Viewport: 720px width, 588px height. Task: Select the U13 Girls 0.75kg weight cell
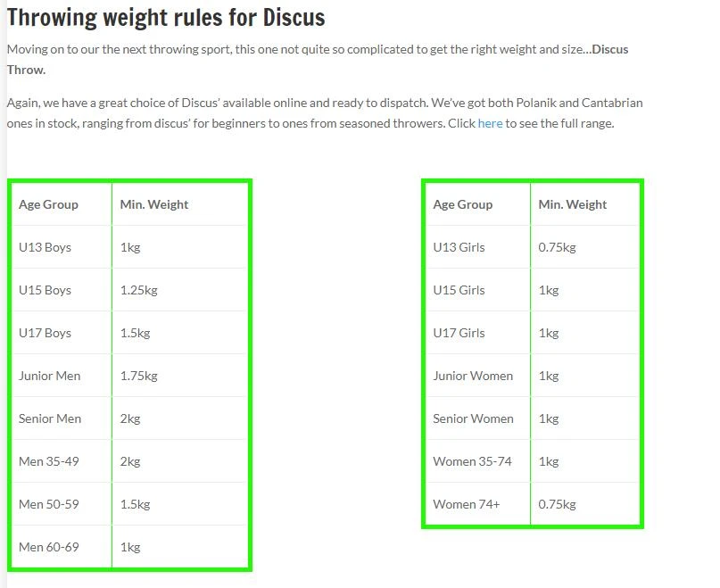pyautogui.click(x=557, y=247)
